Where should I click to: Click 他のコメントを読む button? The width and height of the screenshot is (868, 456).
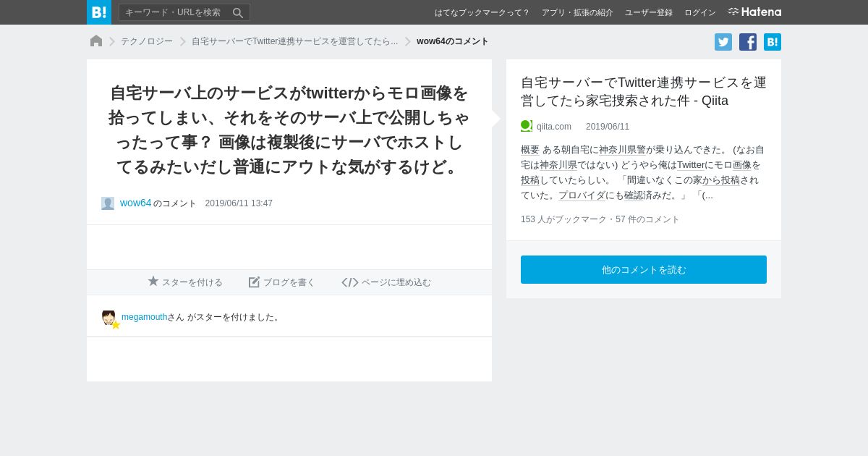coord(644,269)
